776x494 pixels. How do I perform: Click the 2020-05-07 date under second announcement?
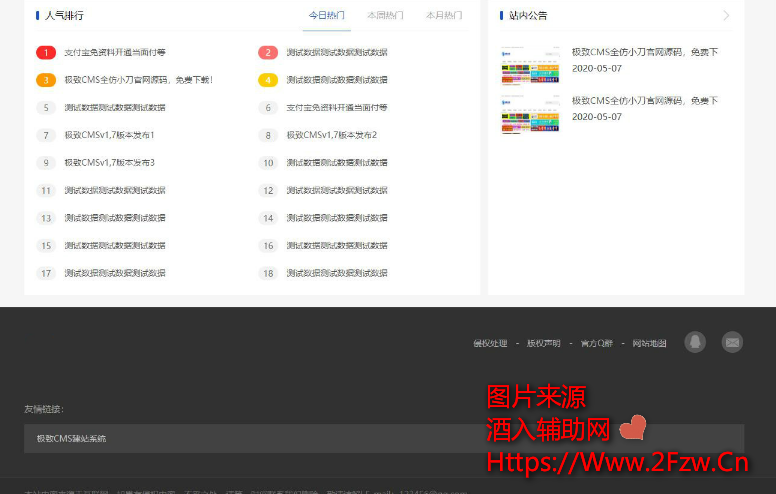(597, 117)
